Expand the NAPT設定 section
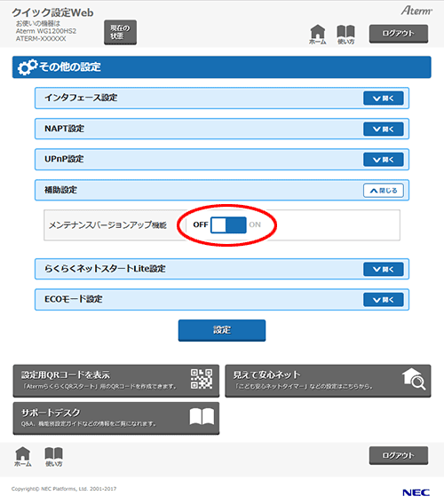The height and width of the screenshot is (504, 444). [384, 129]
